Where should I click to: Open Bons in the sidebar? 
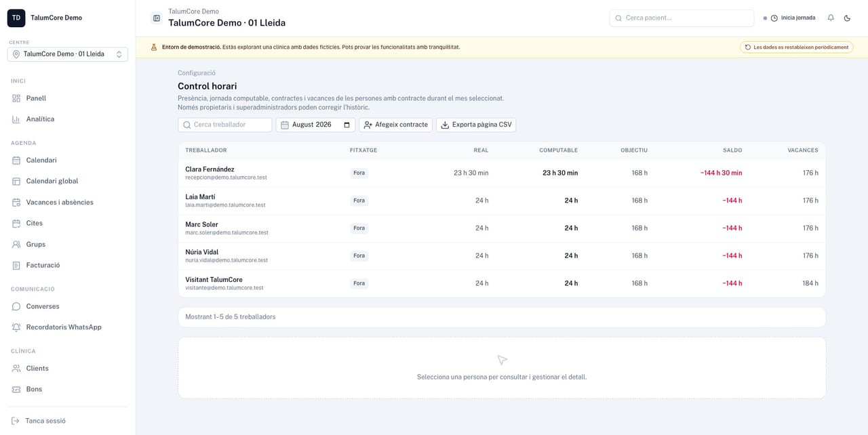tap(68, 390)
